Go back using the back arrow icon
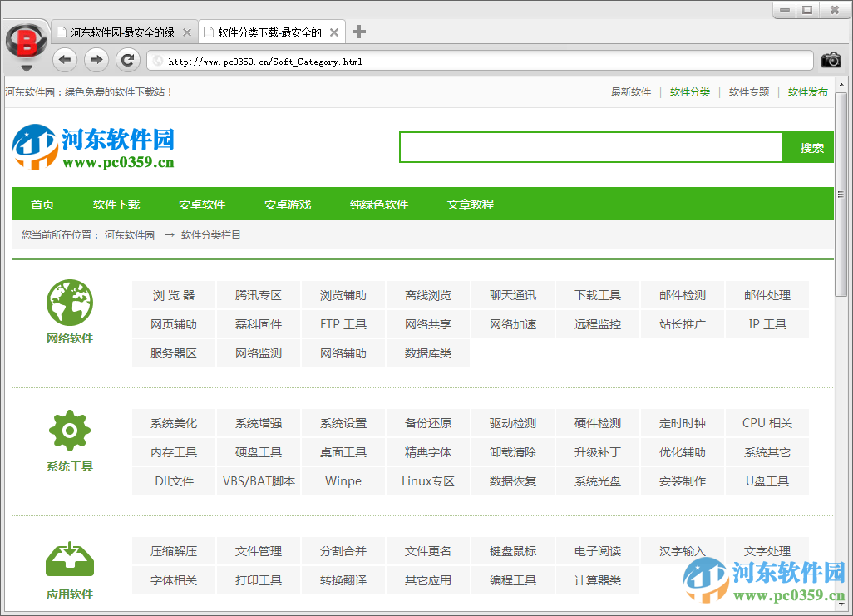This screenshot has width=853, height=616. click(x=64, y=60)
